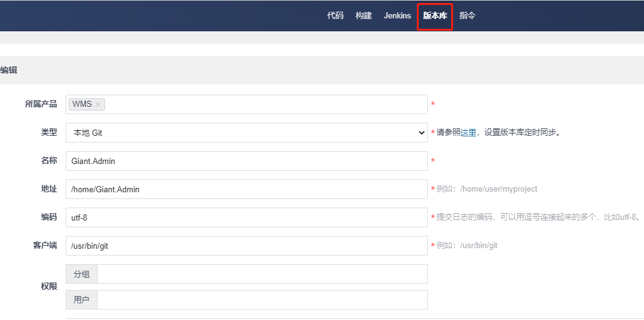Switch to the Jenkins tab
Screen dimensions: 644x320
tap(397, 16)
